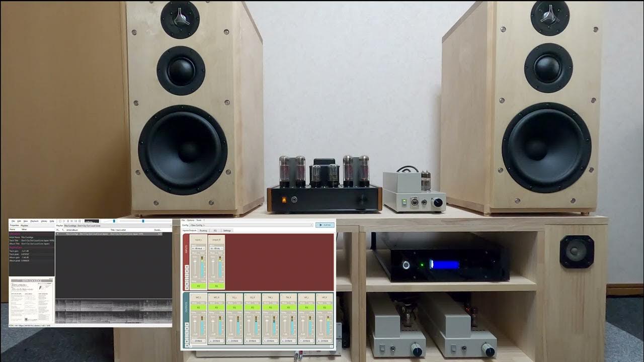Stop playback in the music player toolbar
Viewport: 644px width, 362px height.
pyautogui.click(x=60, y=221)
